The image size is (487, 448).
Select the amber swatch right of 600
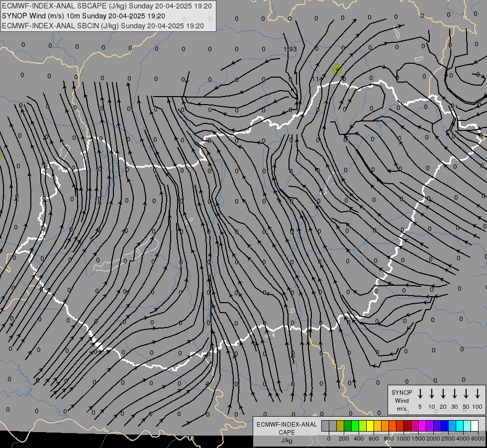coord(378,426)
